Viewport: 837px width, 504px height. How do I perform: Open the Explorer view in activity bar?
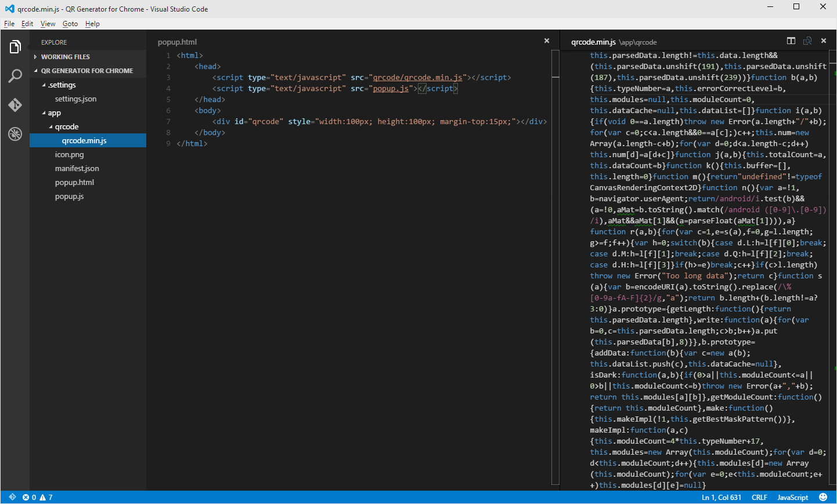click(x=15, y=47)
